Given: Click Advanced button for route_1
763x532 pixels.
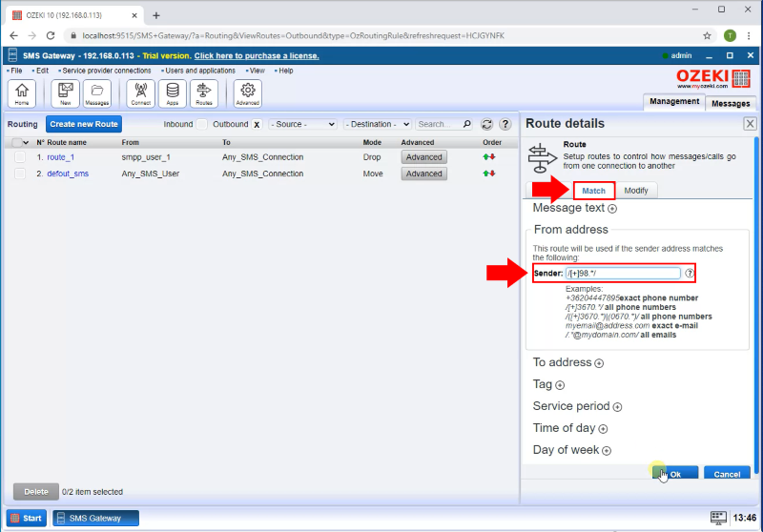Looking at the screenshot, I should (x=423, y=157).
